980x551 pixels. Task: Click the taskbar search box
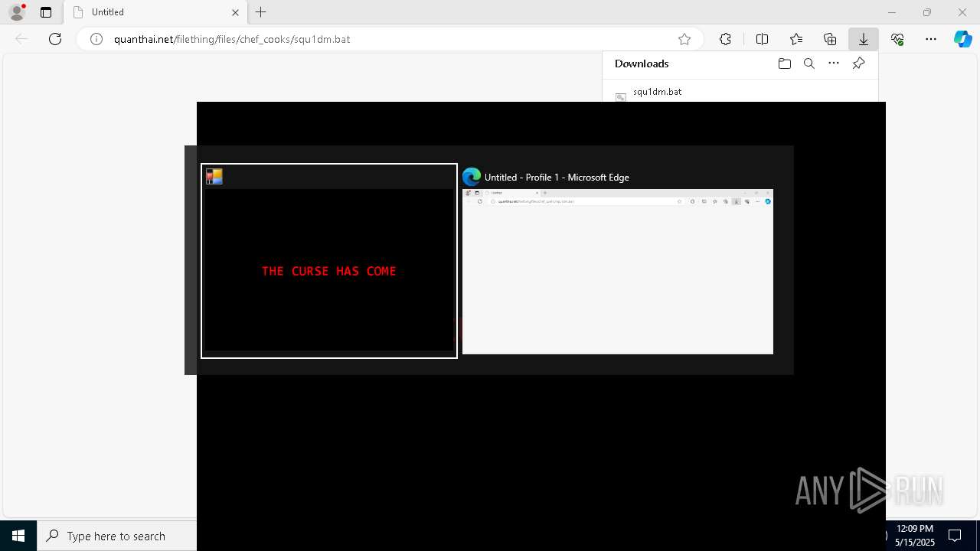point(116,536)
